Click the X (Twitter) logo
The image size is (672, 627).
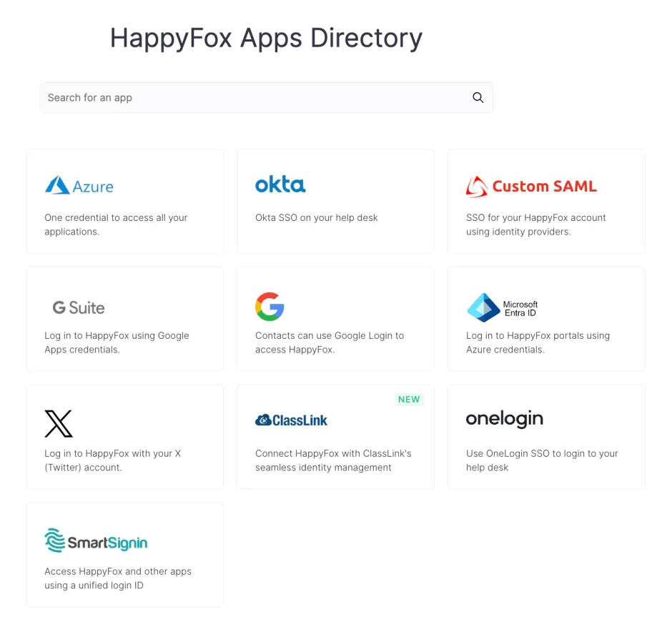click(x=59, y=423)
